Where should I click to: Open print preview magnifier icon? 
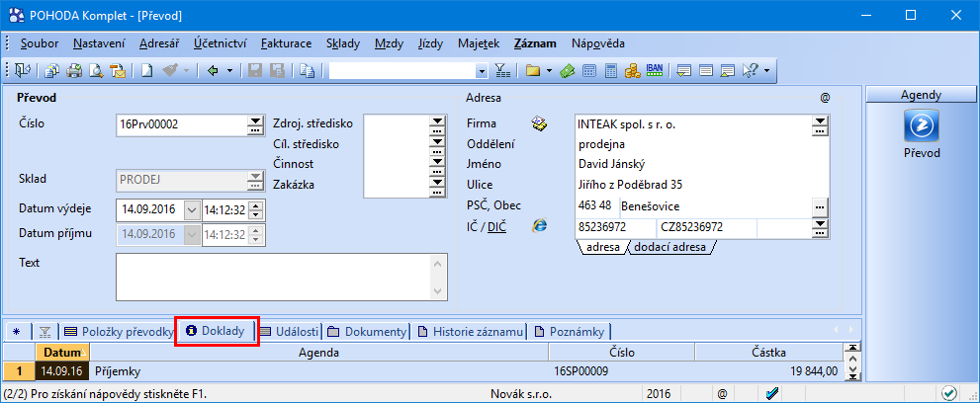(96, 70)
